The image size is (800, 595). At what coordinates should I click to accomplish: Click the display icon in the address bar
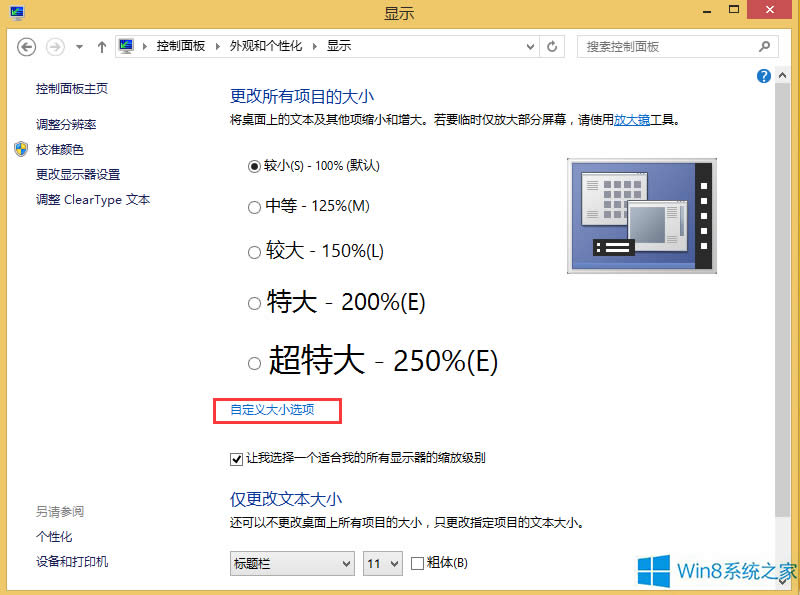pos(126,45)
